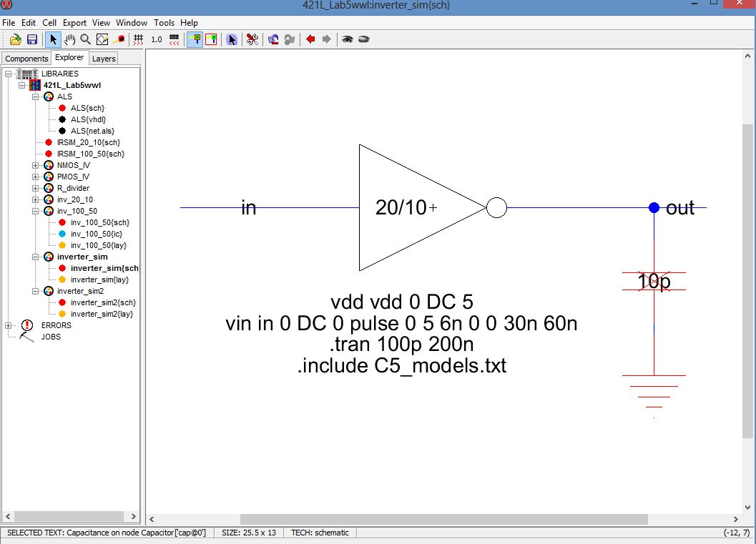
Task: Choose the Zoom magnifier tool
Action: tap(86, 39)
